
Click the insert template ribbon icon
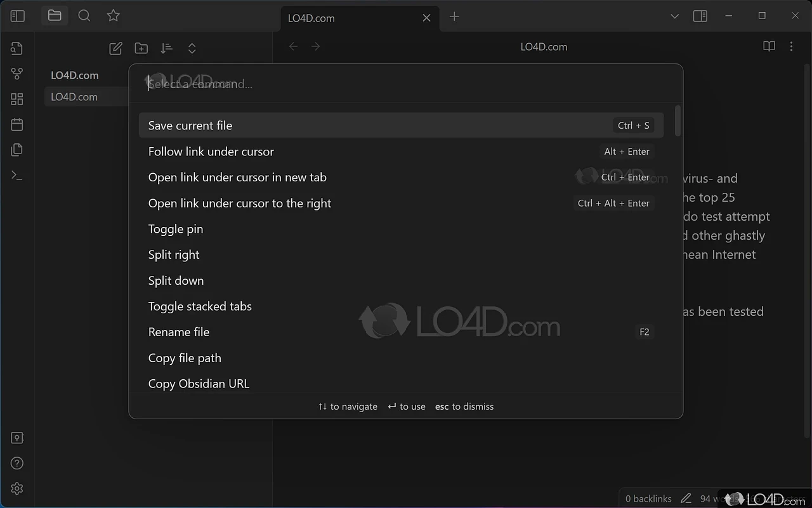[x=17, y=150]
